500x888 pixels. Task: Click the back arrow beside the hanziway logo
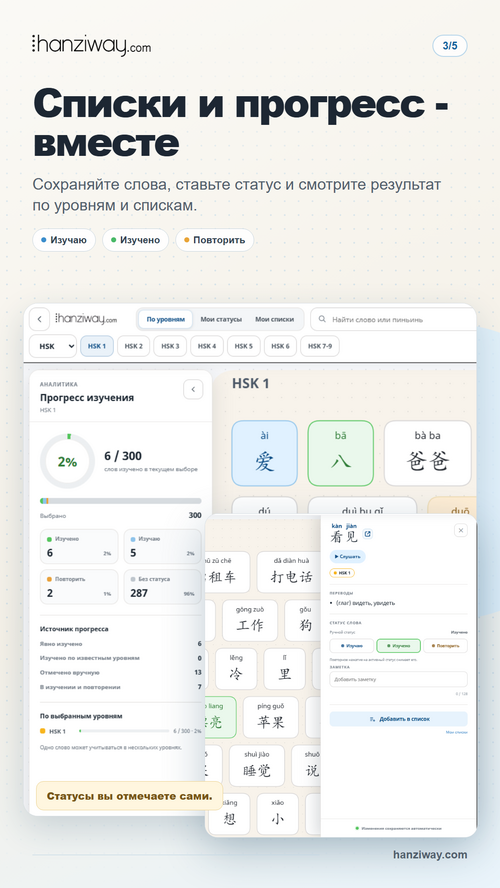coord(39,319)
